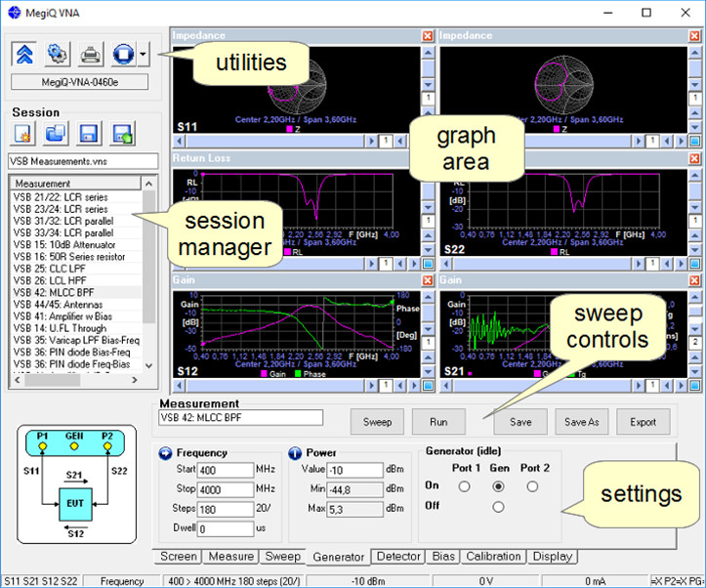Click the Save As button
The image size is (706, 588).
click(582, 422)
